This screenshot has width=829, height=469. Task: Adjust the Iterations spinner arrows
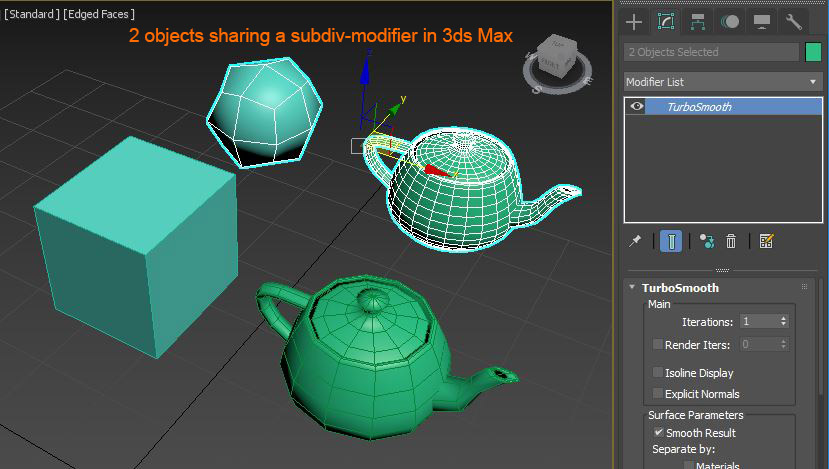point(784,321)
